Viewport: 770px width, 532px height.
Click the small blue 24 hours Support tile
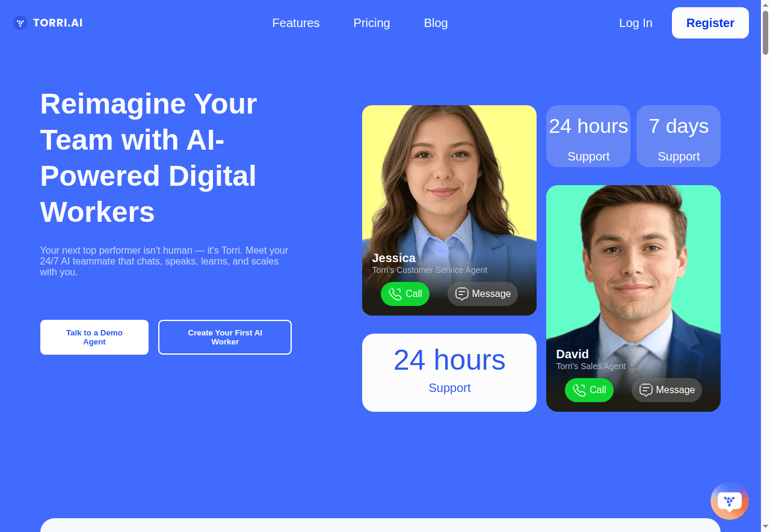[588, 136]
